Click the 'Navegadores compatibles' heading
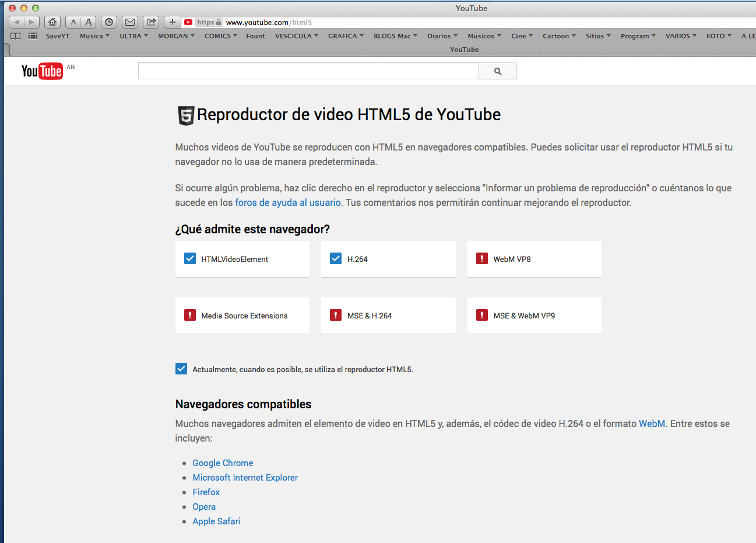This screenshot has width=756, height=543. (243, 404)
